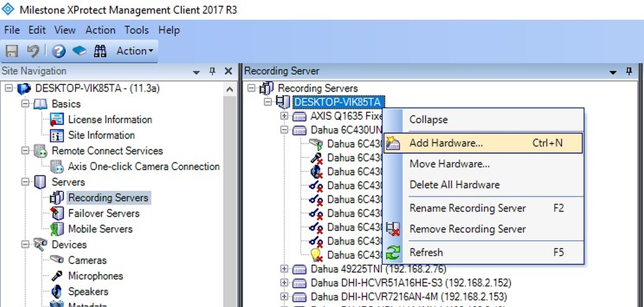Viewport: 644px width, 307px height.
Task: Collapse the Devices tree node
Action: pyautogui.click(x=25, y=244)
